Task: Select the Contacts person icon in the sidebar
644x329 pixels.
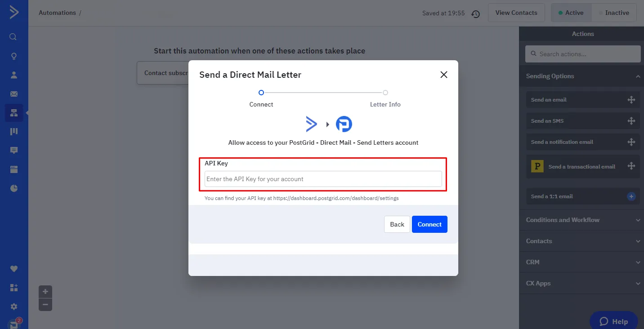Action: pos(13,75)
